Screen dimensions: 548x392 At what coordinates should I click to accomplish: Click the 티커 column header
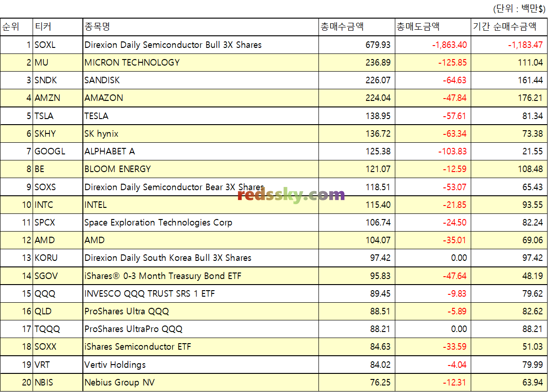(x=58, y=27)
